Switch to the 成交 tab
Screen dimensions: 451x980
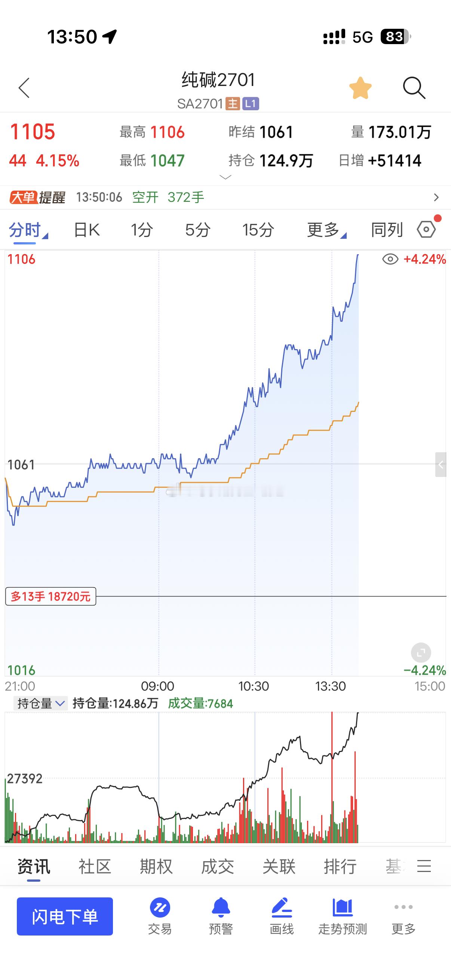(x=217, y=867)
